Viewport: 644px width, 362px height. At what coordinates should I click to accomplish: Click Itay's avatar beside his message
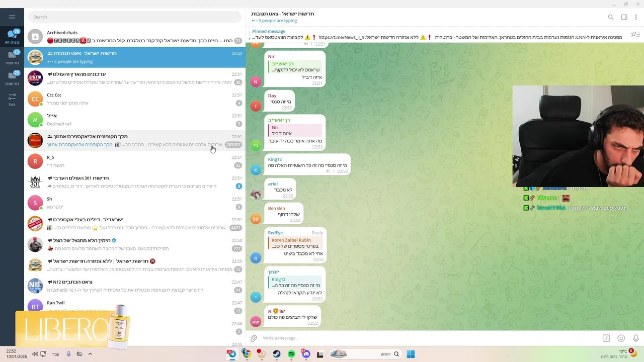256,106
